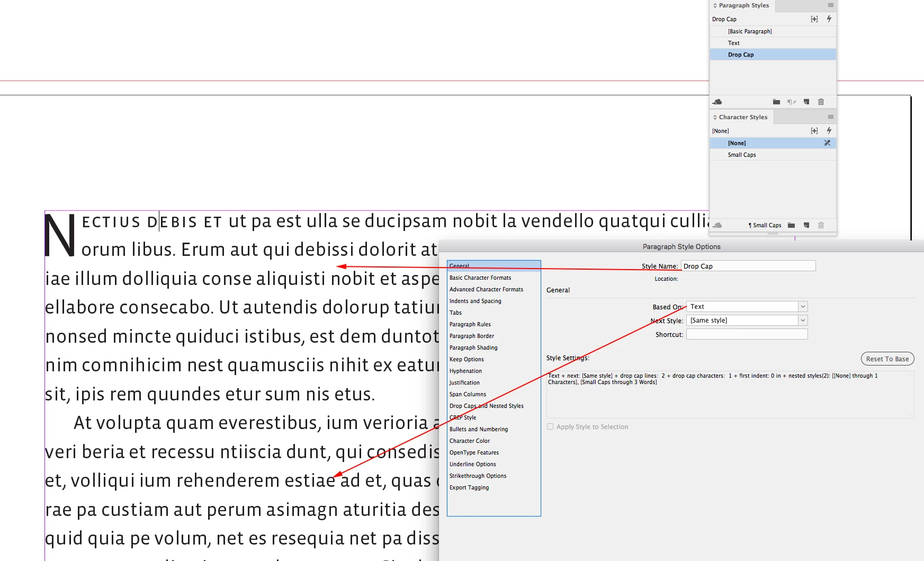Open GREP Style category
924x561 pixels.
click(494, 417)
